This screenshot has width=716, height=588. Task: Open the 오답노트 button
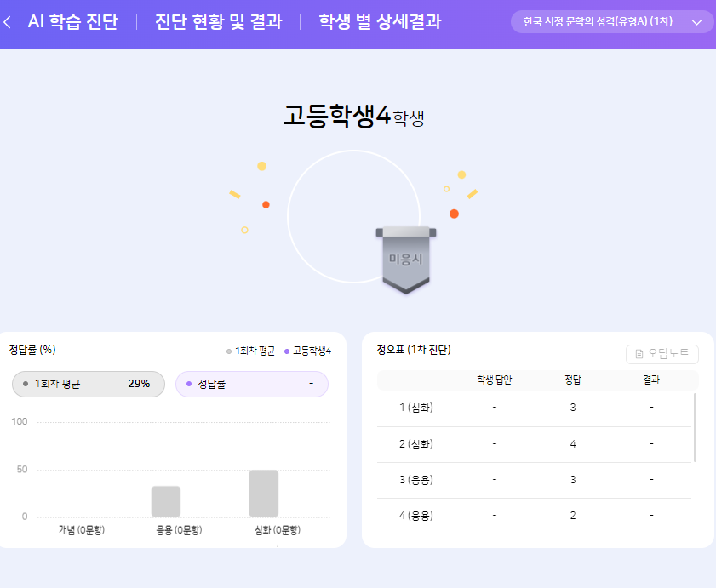(x=662, y=354)
